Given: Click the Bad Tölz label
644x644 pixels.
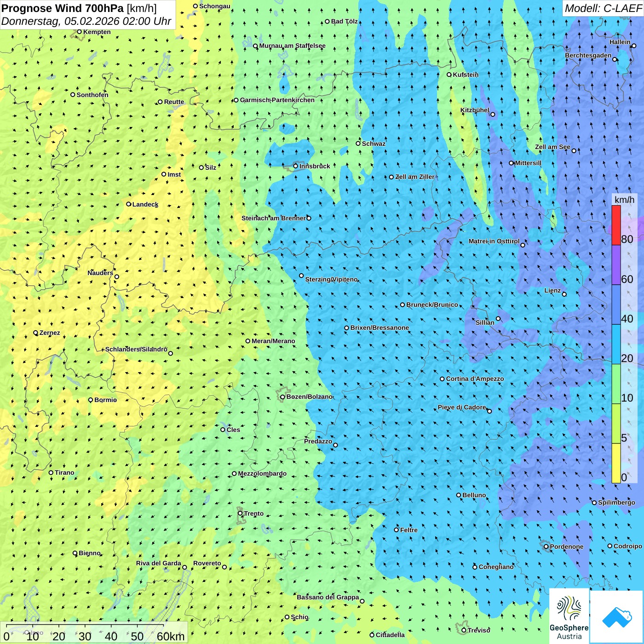Looking at the screenshot, I should (345, 21).
